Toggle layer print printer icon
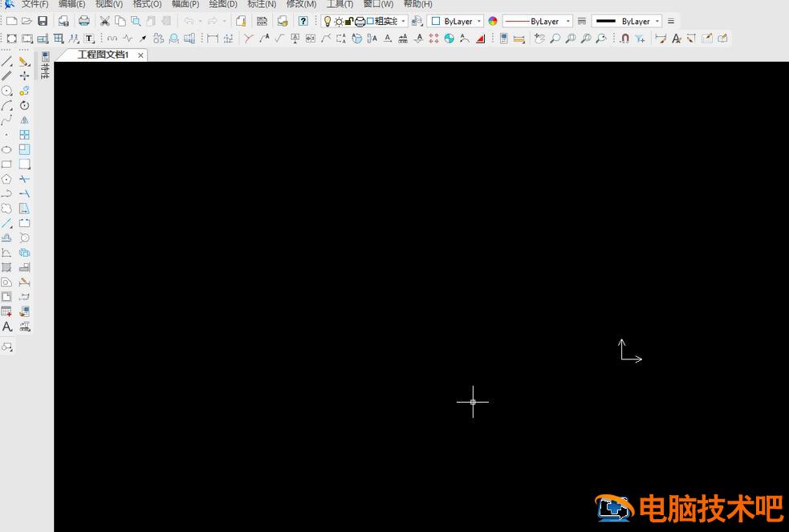The image size is (789, 532). 360,22
